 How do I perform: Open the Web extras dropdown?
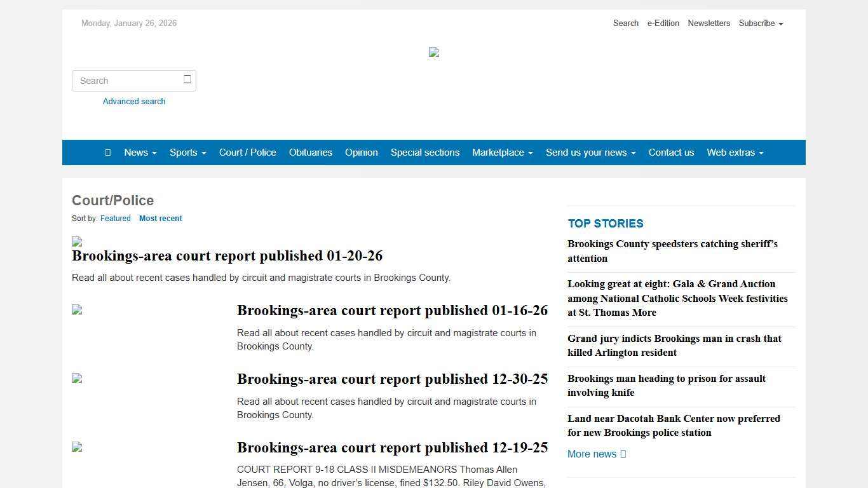click(x=735, y=152)
